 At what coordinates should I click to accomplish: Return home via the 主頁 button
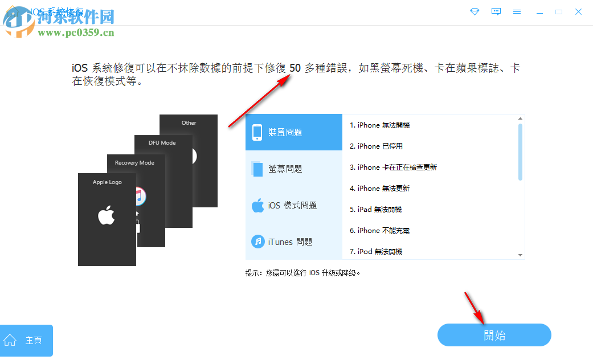(26, 340)
